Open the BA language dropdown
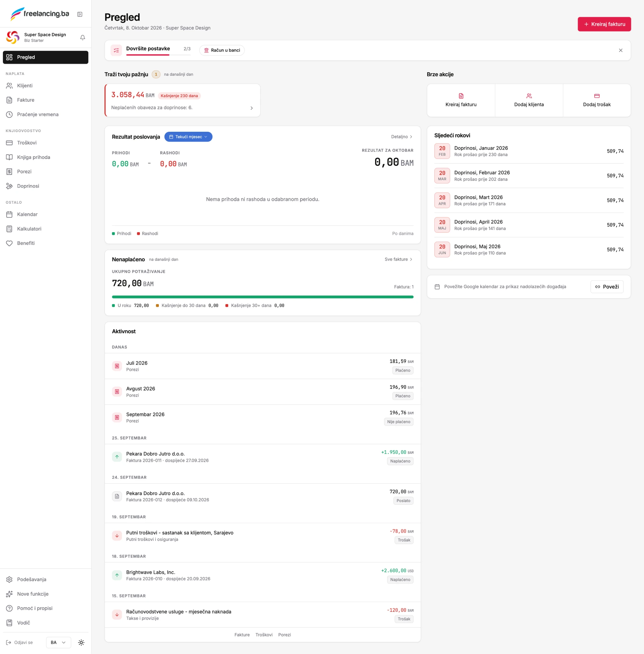The height and width of the screenshot is (654, 644). (x=59, y=643)
